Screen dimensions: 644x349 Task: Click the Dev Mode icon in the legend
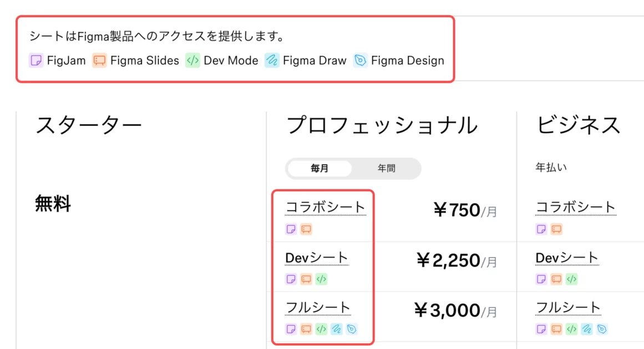click(x=192, y=60)
